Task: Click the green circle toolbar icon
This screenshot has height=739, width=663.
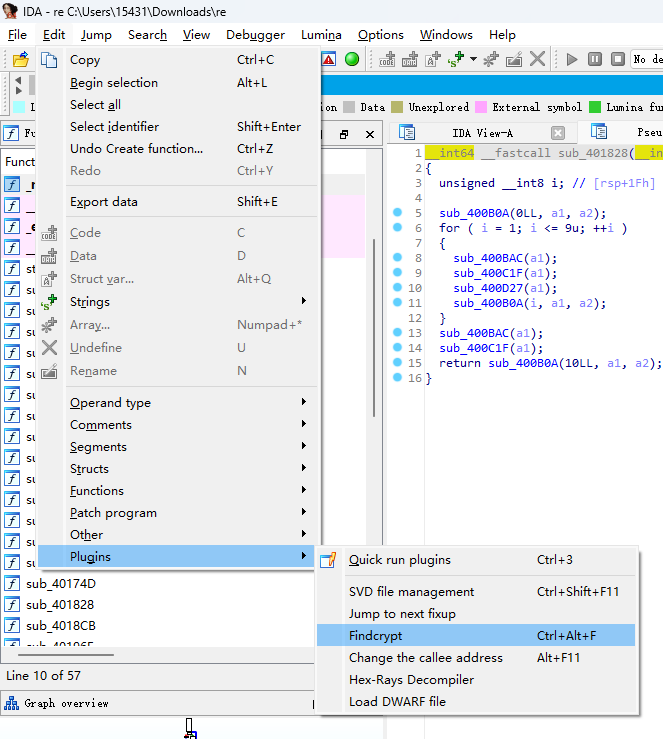Action: [x=352, y=59]
